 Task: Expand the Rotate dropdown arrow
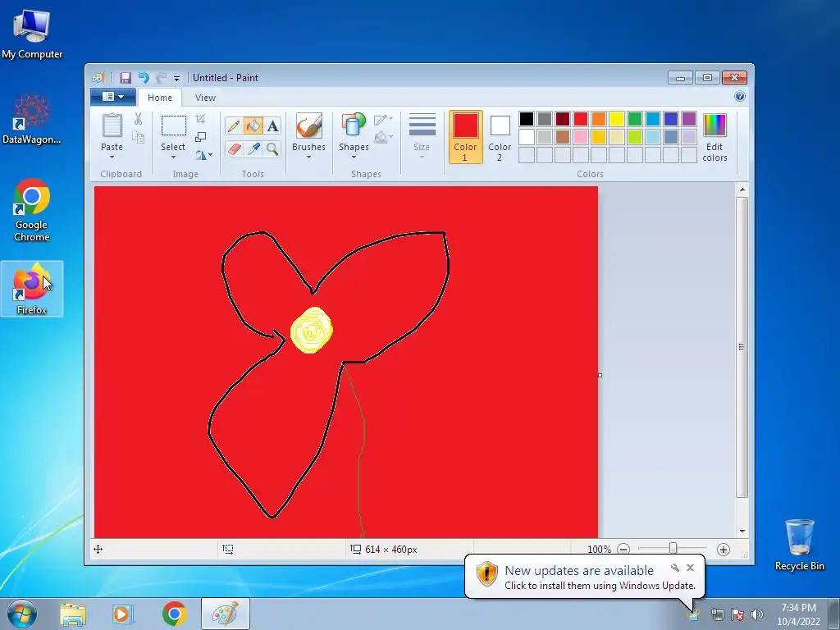pyautogui.click(x=210, y=155)
